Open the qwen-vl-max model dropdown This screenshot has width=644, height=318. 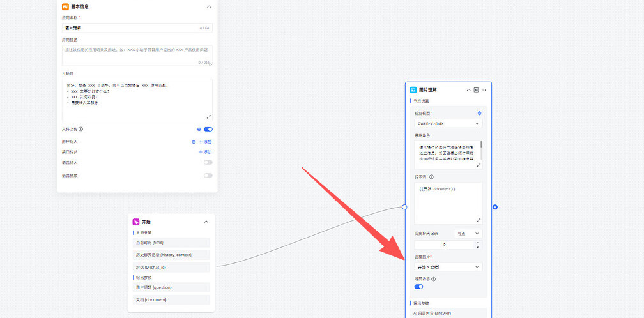[x=448, y=123]
